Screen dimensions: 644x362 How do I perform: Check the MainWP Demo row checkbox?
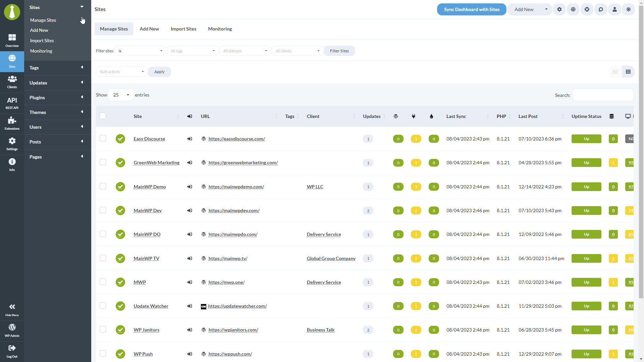103,186
